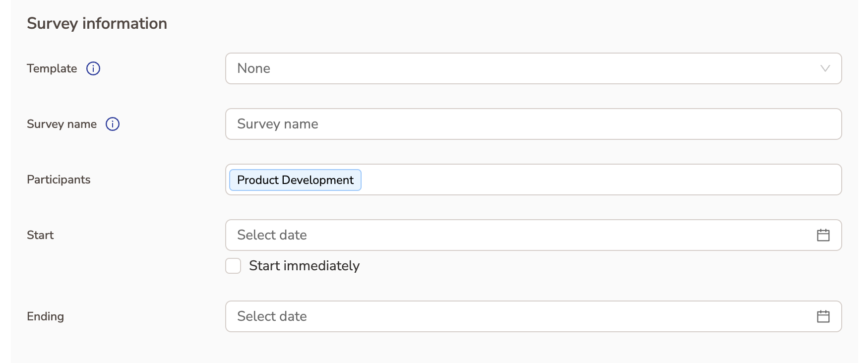Click the Ending field label
This screenshot has height=363, width=868.
pyautogui.click(x=45, y=316)
